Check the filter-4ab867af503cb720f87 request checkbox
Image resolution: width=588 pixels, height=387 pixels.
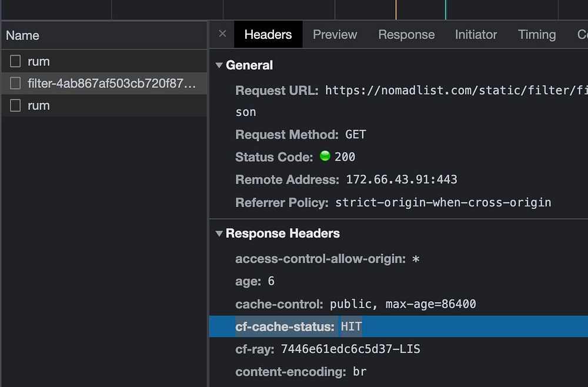[16, 84]
